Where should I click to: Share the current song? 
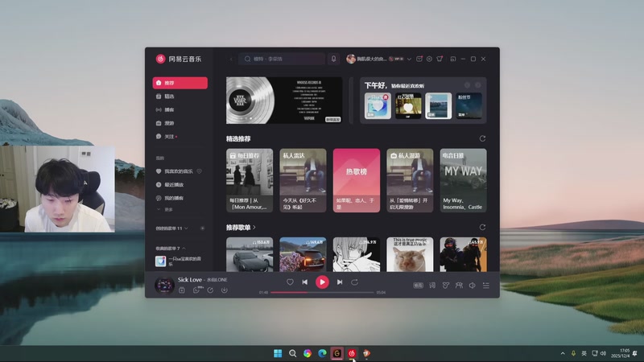pyautogui.click(x=210, y=290)
